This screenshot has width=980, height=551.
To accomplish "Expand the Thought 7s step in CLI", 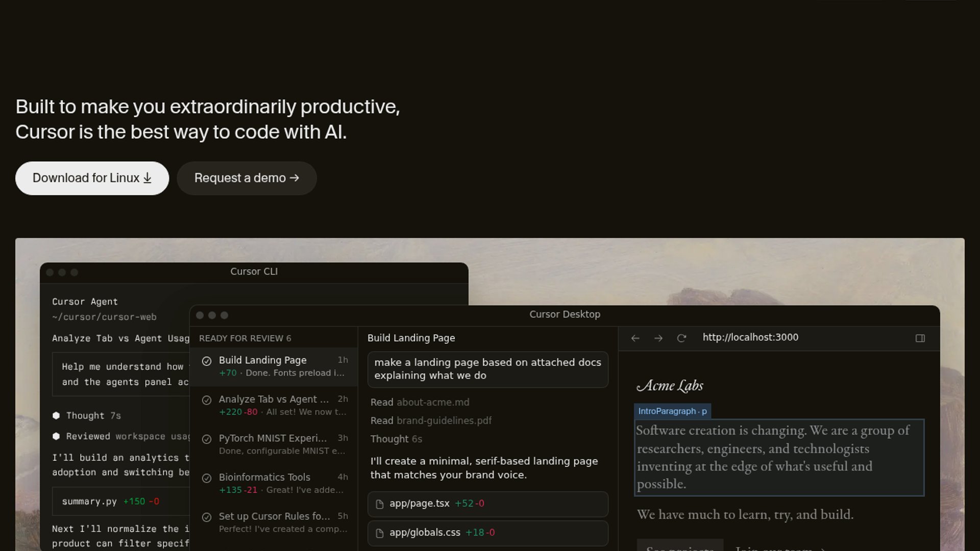I will tap(93, 416).
